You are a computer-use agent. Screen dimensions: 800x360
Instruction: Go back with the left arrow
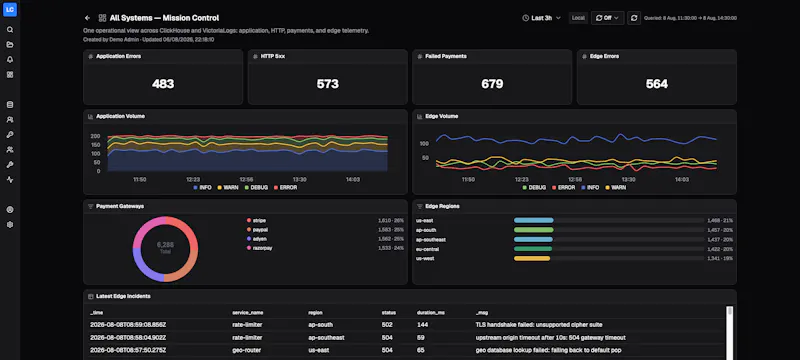point(87,18)
